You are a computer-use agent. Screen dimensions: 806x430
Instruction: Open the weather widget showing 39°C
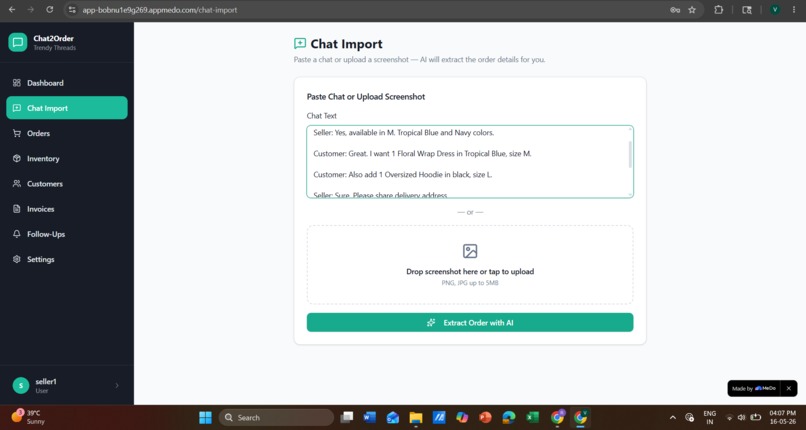[27, 417]
